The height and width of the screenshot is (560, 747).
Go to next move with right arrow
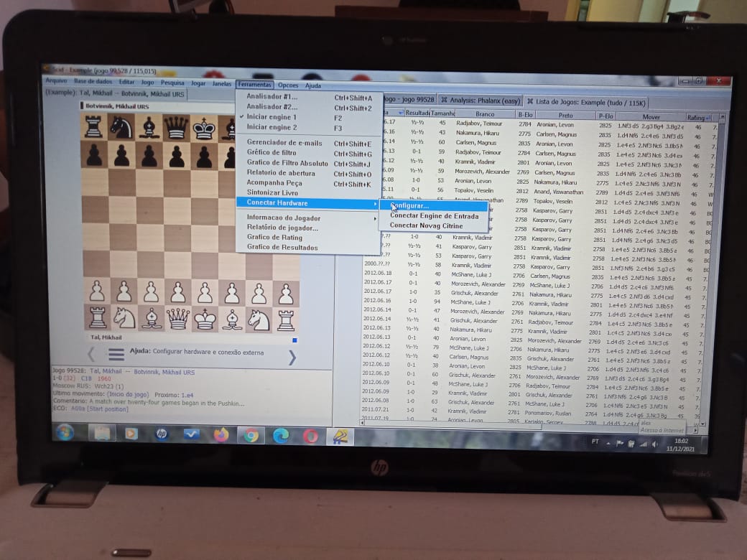(292, 358)
